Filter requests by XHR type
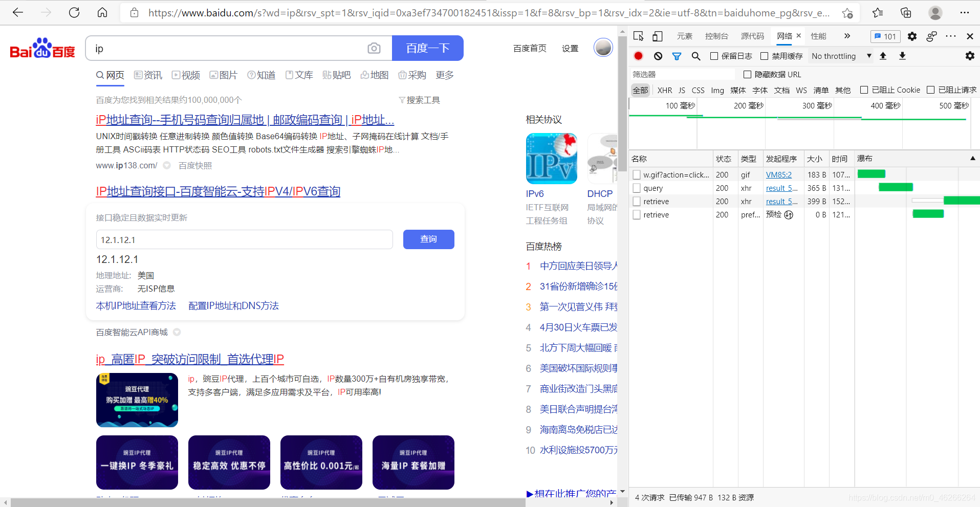 665,90
